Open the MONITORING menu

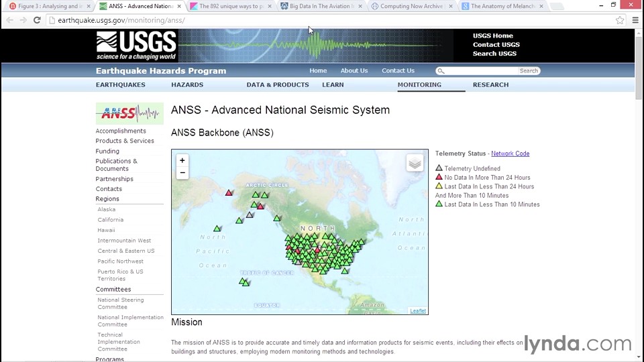tap(419, 84)
